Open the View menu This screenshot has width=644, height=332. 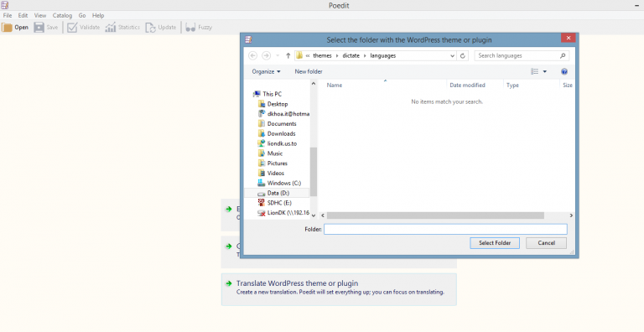(x=40, y=16)
